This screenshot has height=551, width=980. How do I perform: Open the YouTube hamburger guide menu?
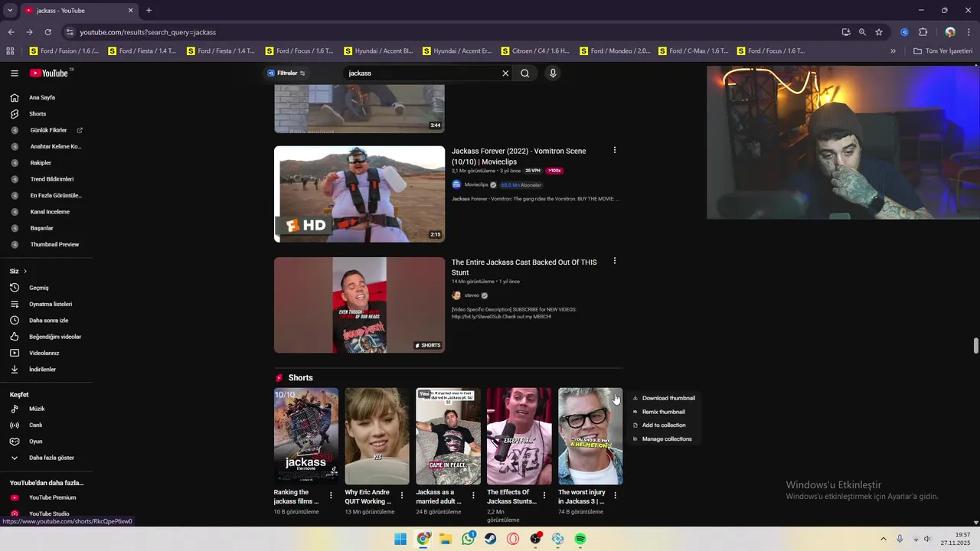(15, 73)
